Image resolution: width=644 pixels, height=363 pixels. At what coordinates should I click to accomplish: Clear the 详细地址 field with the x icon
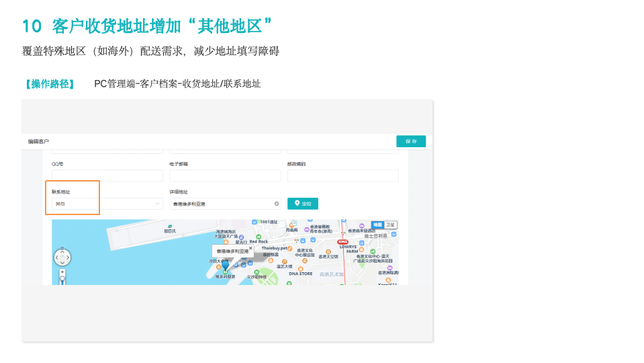(x=277, y=204)
